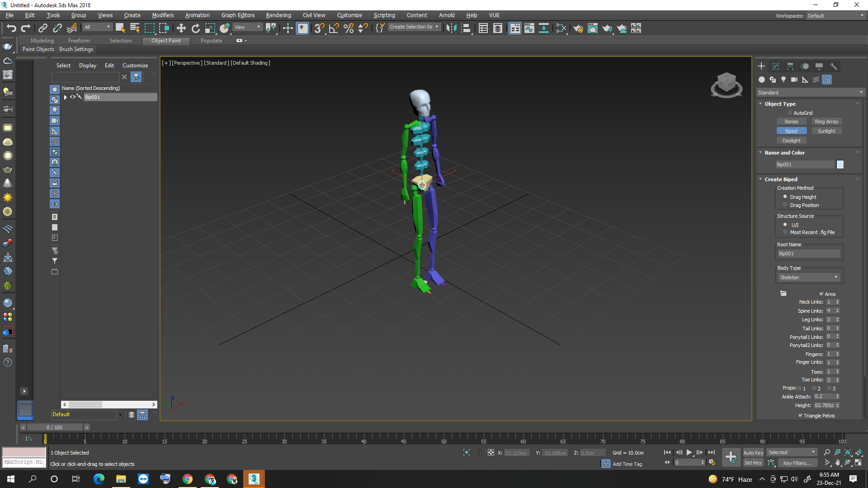This screenshot has height=488, width=868.
Task: Activate the Select and Move tool
Action: [181, 28]
